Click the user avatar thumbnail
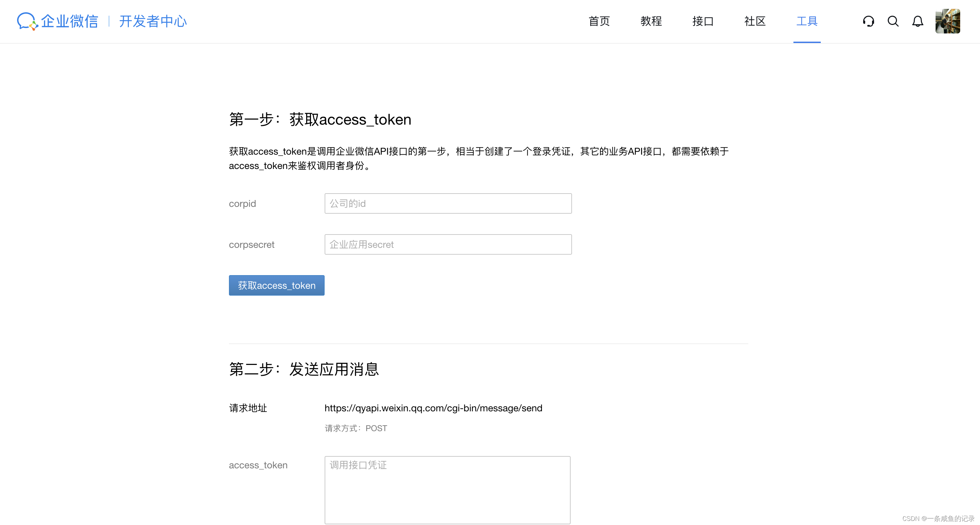This screenshot has height=525, width=980. pos(947,21)
